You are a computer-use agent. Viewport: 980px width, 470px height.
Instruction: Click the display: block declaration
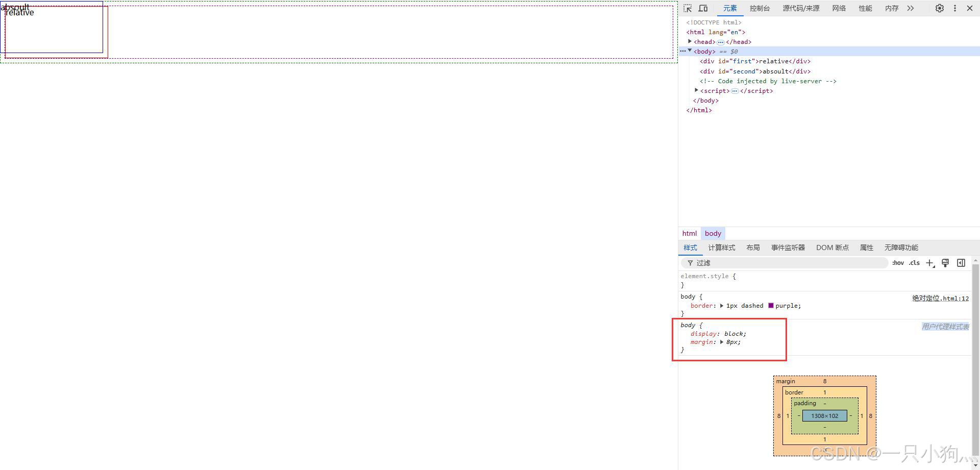coord(718,334)
